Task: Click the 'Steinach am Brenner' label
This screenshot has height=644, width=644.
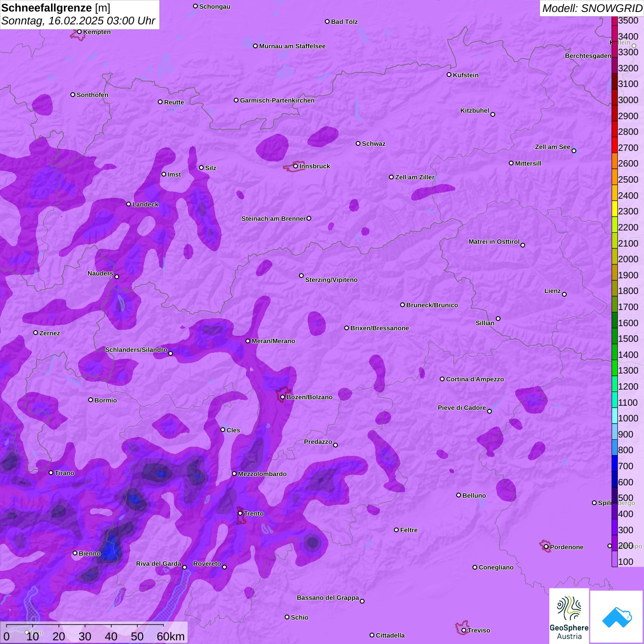Action: pos(274,218)
